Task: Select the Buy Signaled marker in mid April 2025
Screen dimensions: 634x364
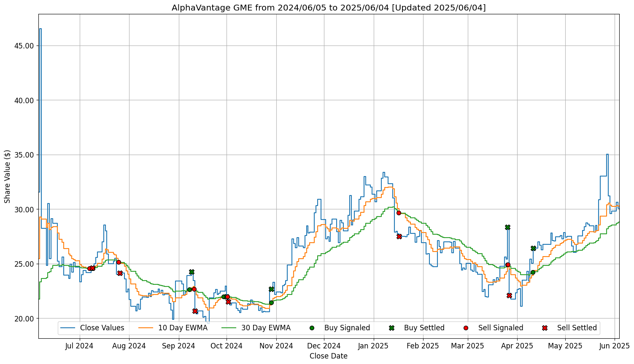Action: tap(533, 272)
